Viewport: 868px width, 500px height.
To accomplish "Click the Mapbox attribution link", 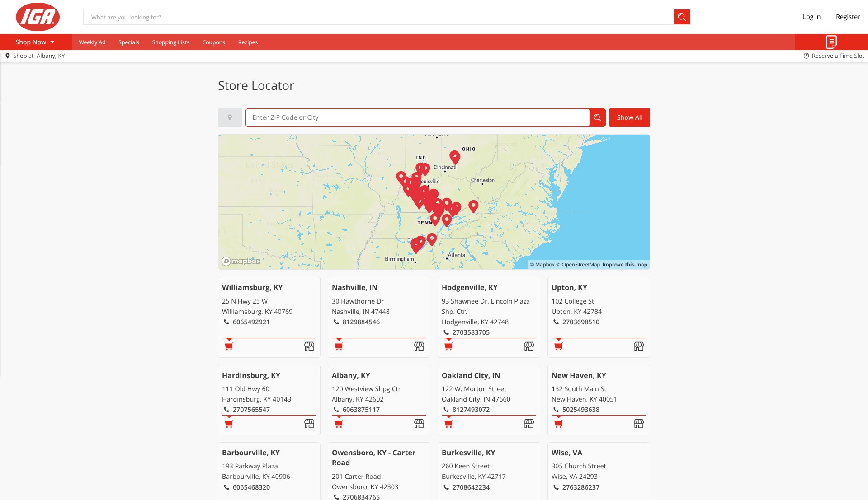I will click(x=542, y=265).
